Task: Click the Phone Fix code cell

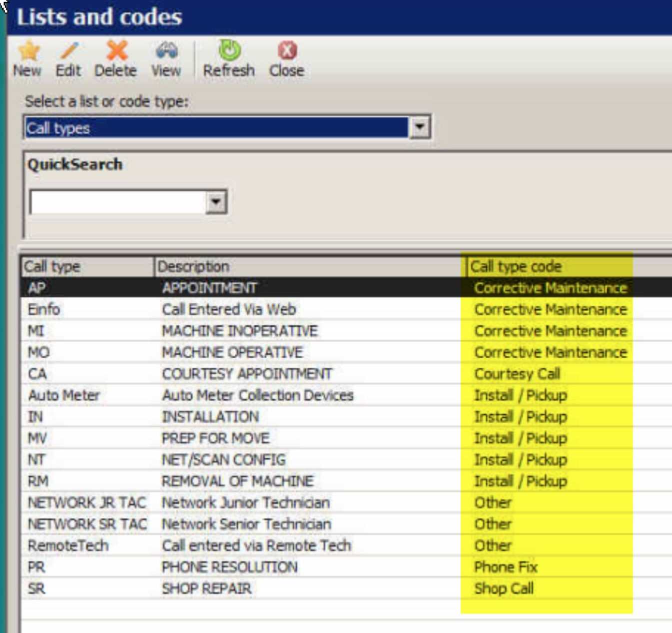Action: (506, 568)
